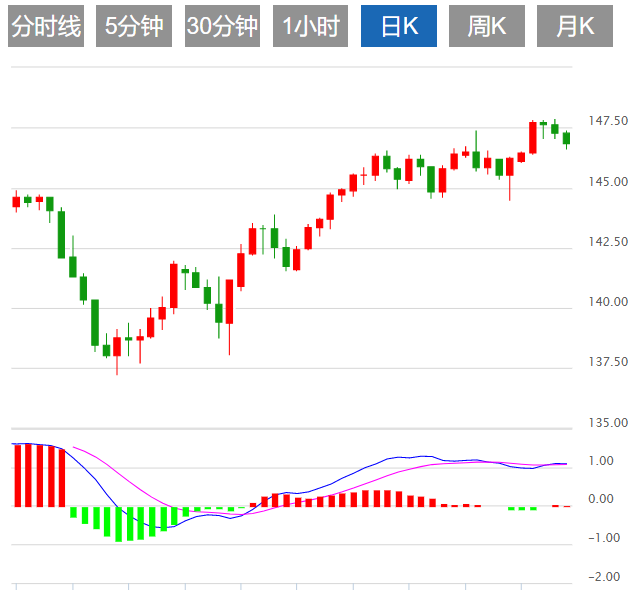This screenshot has width=638, height=590.
Task: Select the active 日K tab
Action: tap(399, 26)
